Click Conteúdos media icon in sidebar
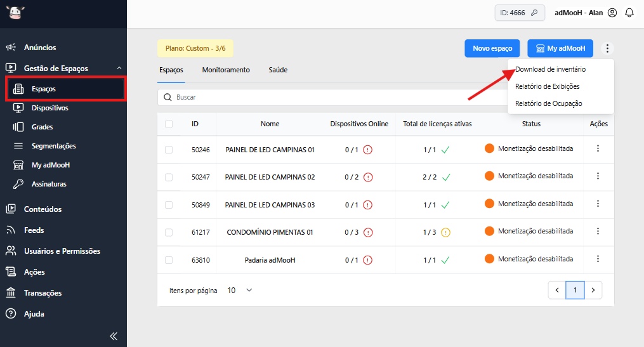Screen dimensions: 644x347 11,209
